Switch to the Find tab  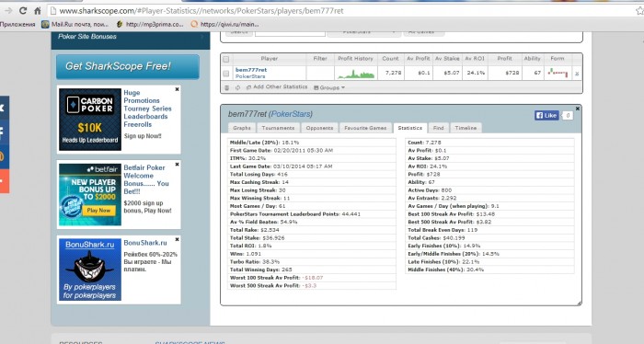pos(438,128)
